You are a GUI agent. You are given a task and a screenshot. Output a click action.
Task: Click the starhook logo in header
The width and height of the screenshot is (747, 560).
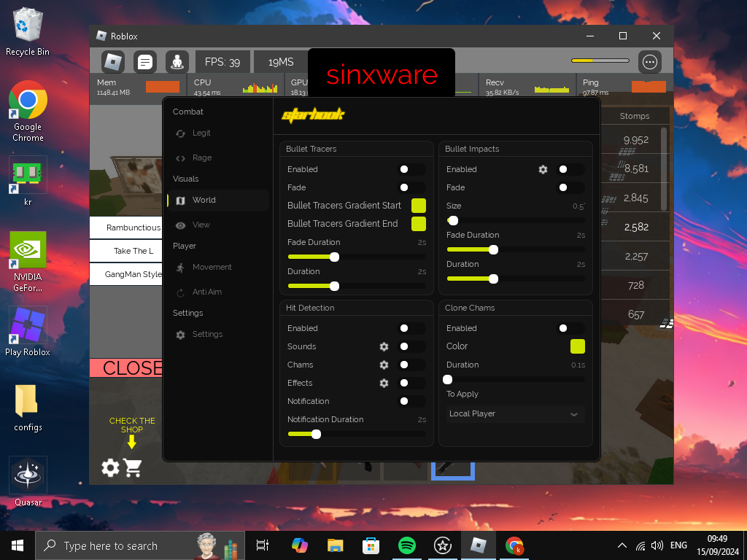312,114
